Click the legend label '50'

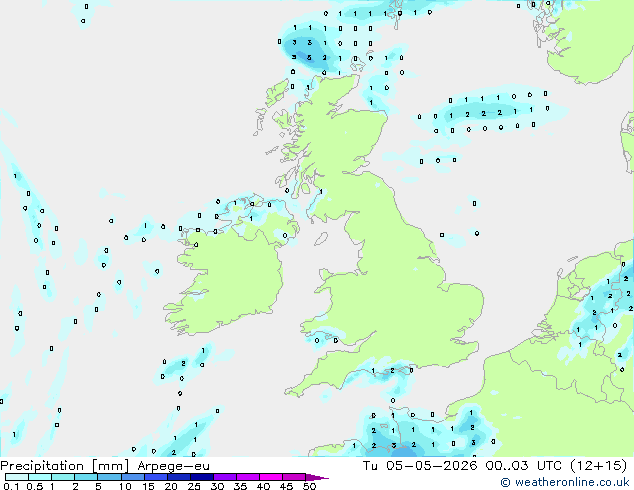(x=309, y=486)
